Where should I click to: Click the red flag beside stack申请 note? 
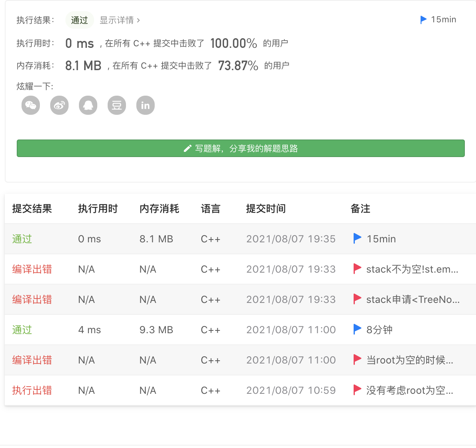(357, 299)
